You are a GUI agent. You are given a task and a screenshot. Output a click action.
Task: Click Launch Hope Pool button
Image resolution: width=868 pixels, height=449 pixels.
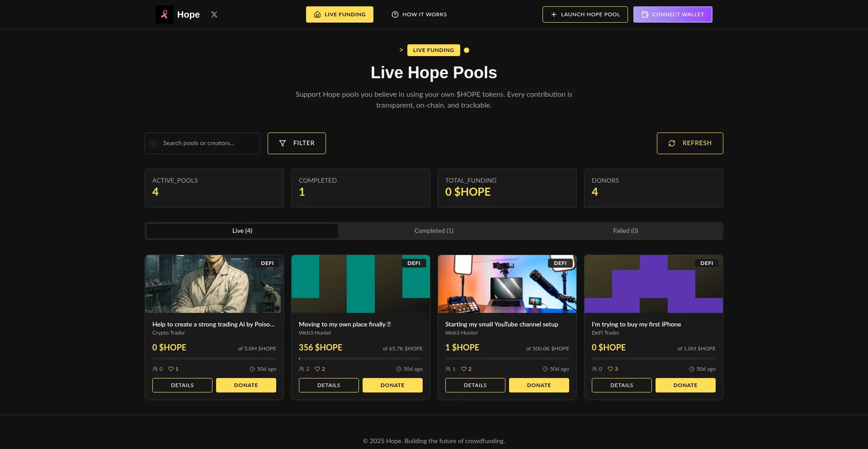pyautogui.click(x=585, y=14)
